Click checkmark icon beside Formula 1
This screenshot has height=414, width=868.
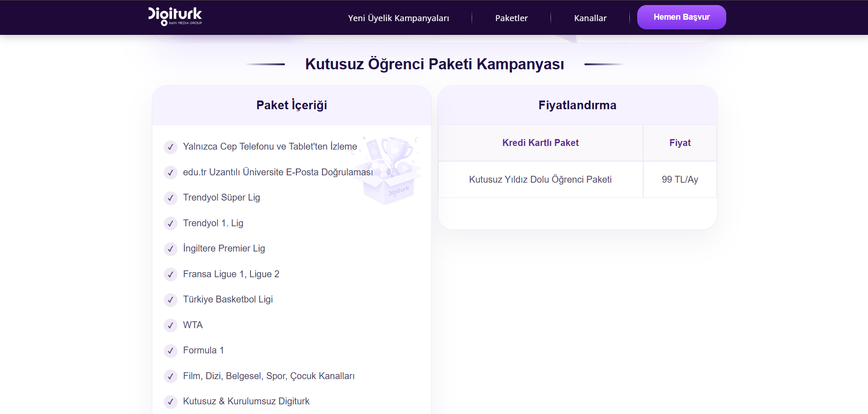click(x=171, y=351)
